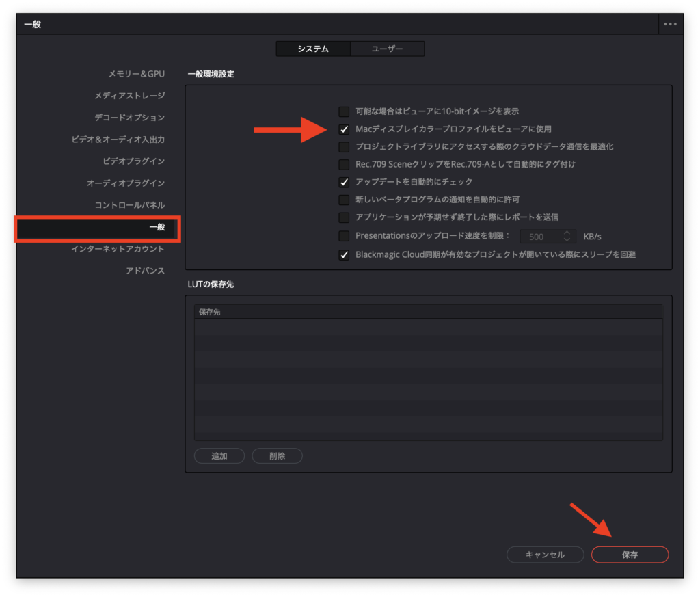Image resolution: width=700 pixels, height=597 pixels.
Task: Enable 10-bit image display in viewer checkbox
Action: tap(344, 111)
